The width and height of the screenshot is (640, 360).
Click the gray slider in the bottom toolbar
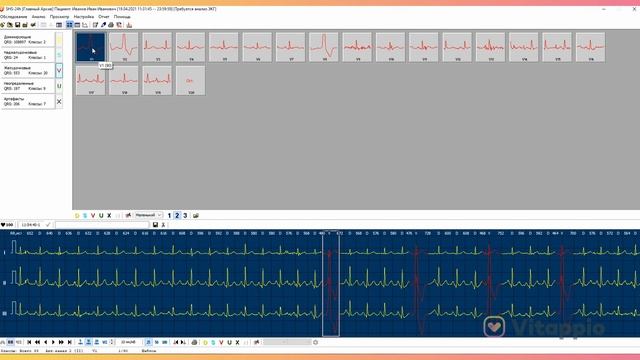(287, 342)
